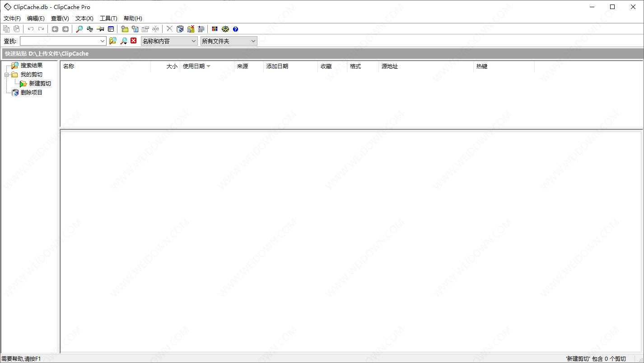Click the delete X icon in the toolbar
The height and width of the screenshot is (363, 644).
(169, 29)
